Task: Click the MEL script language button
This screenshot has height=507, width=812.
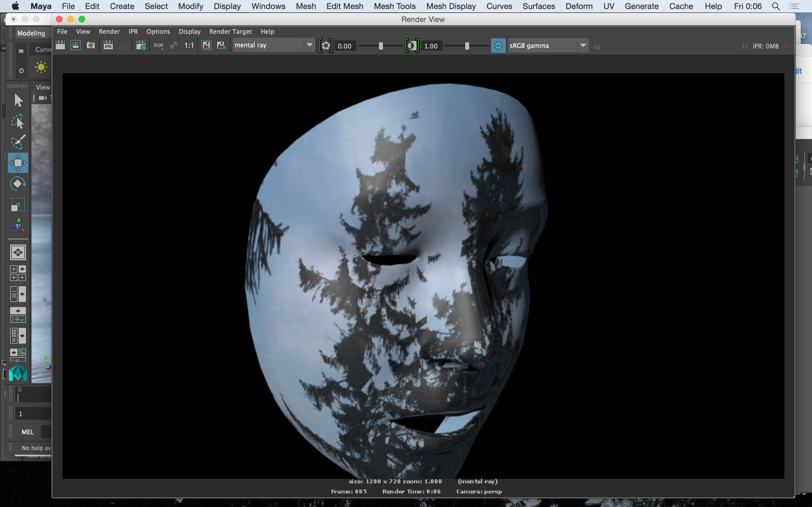Action: coord(28,432)
